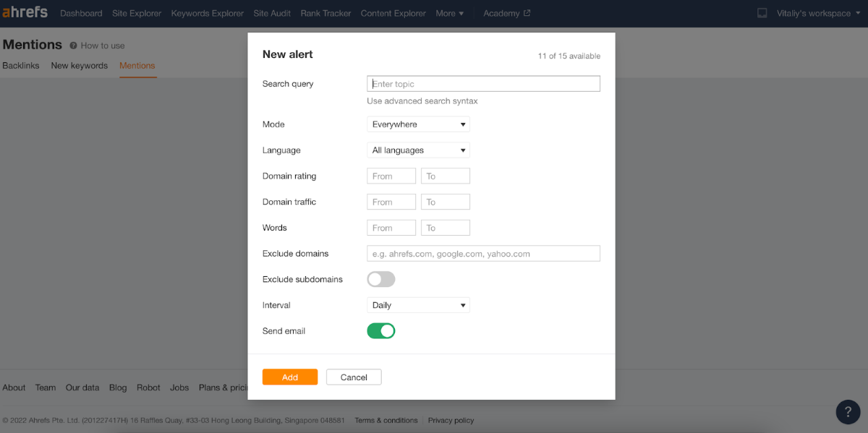Open the Robot footer link
868x433 pixels.
pos(148,387)
